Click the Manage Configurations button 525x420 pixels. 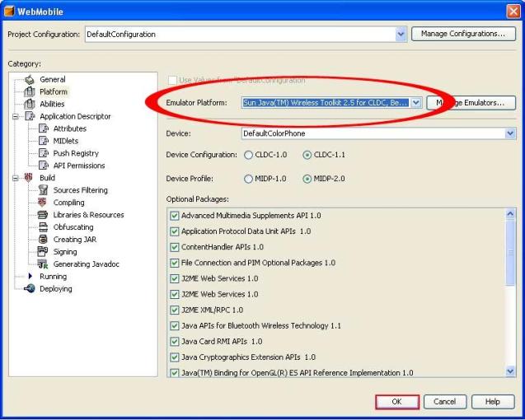(463, 34)
